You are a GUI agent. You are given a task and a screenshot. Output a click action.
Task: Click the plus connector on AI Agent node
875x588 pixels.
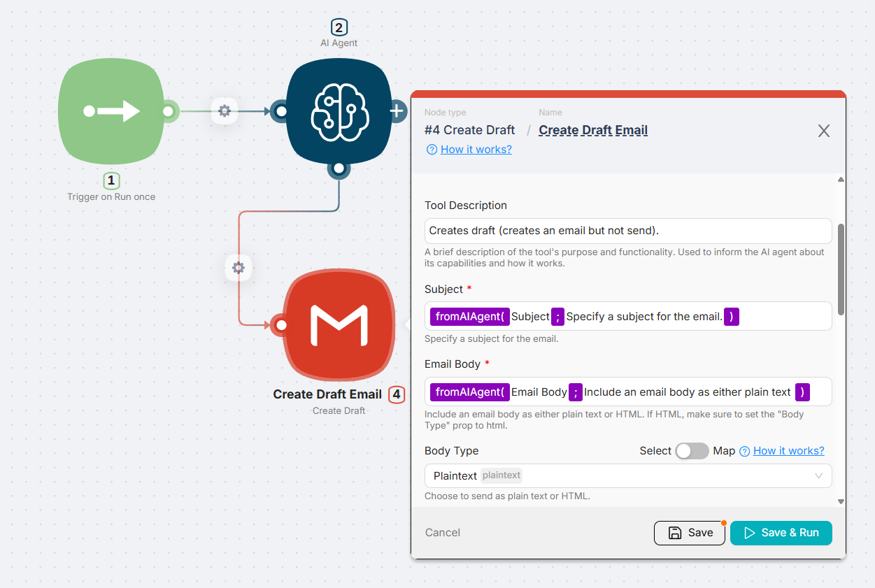click(397, 110)
